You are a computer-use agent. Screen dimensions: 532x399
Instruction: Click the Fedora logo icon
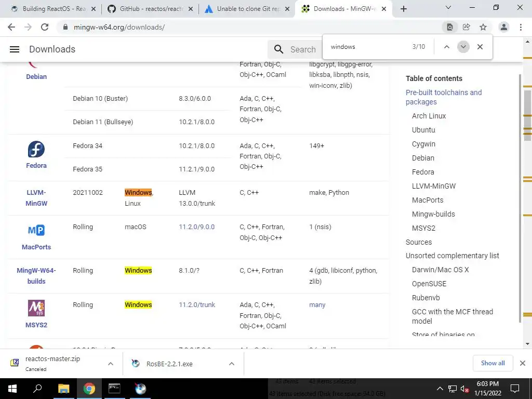[x=36, y=149]
